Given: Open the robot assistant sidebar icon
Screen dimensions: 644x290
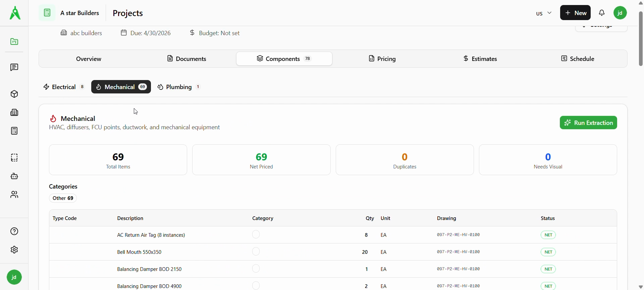Looking at the screenshot, I should (x=14, y=176).
